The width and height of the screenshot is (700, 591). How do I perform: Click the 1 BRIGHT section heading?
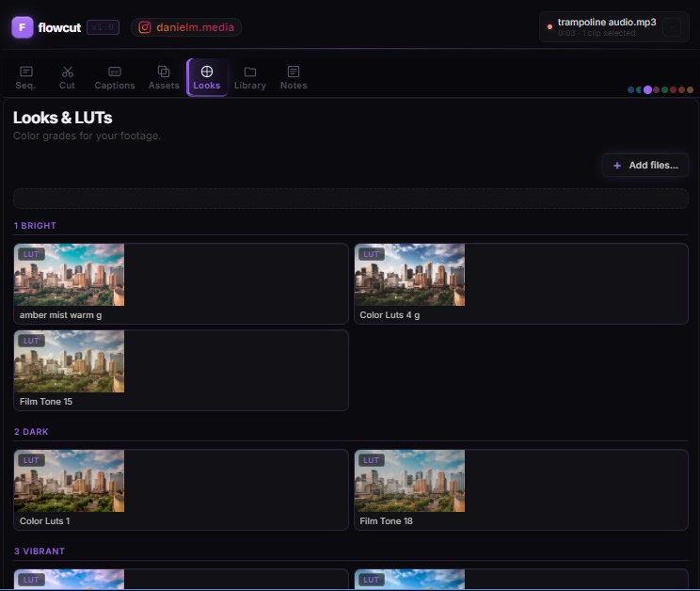(x=35, y=226)
